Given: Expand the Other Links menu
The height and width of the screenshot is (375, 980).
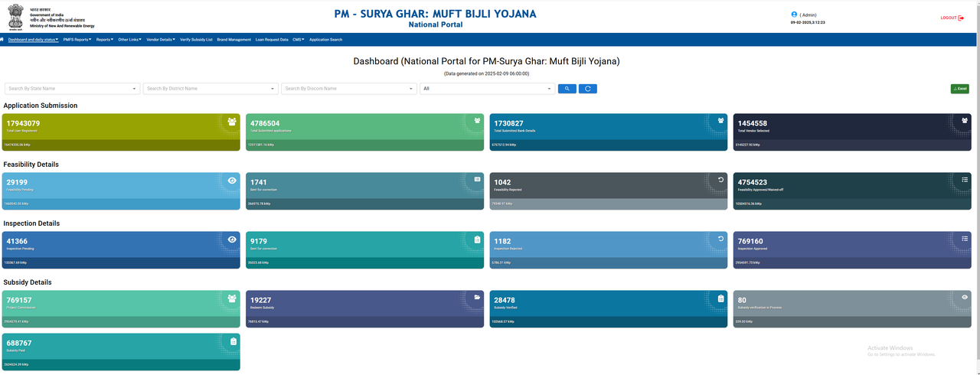Looking at the screenshot, I should click(130, 39).
